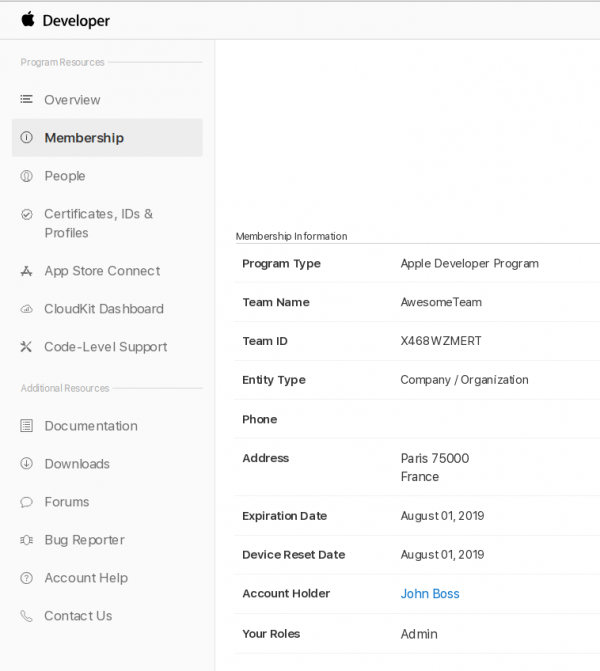This screenshot has width=600, height=671.
Task: Click the Account Help question mark icon
Action: pos(27,578)
